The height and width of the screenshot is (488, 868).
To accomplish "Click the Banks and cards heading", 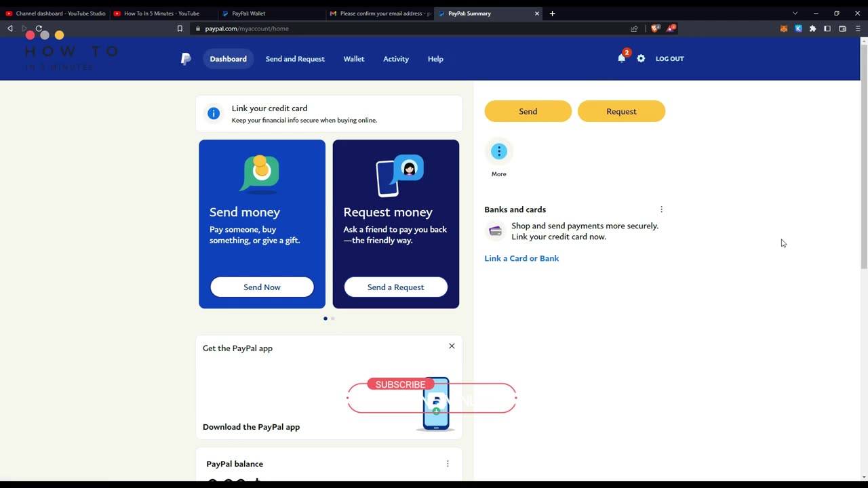I will pyautogui.click(x=515, y=209).
